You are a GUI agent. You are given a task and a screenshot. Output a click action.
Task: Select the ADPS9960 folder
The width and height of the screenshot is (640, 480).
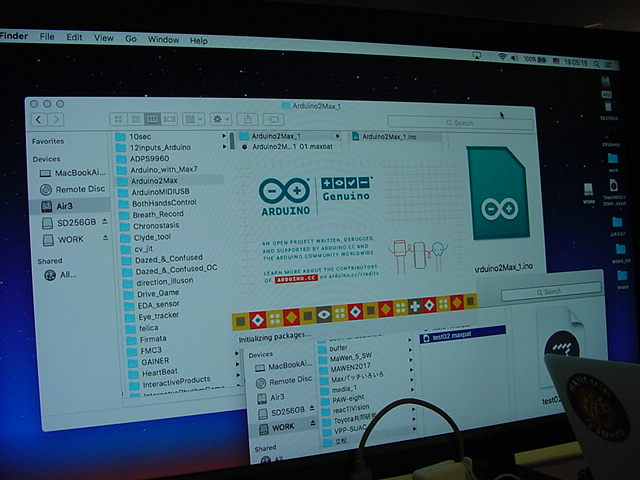click(x=143, y=158)
